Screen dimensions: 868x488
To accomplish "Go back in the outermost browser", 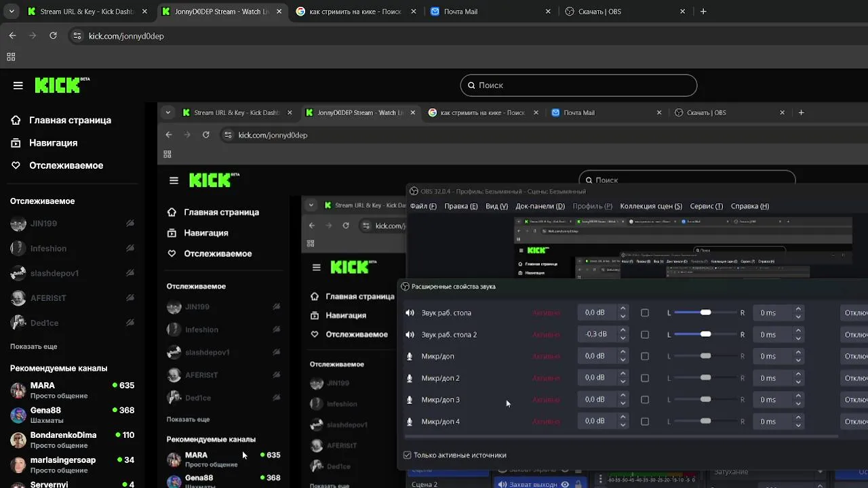I will click(12, 36).
